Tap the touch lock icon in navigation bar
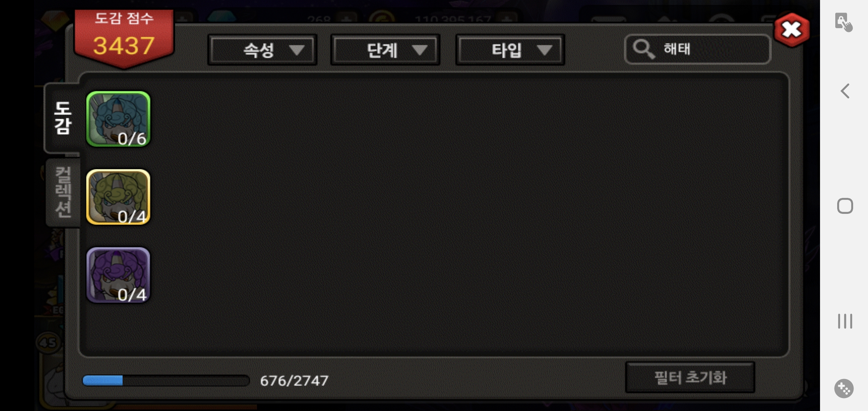This screenshot has height=411, width=868. (x=844, y=22)
